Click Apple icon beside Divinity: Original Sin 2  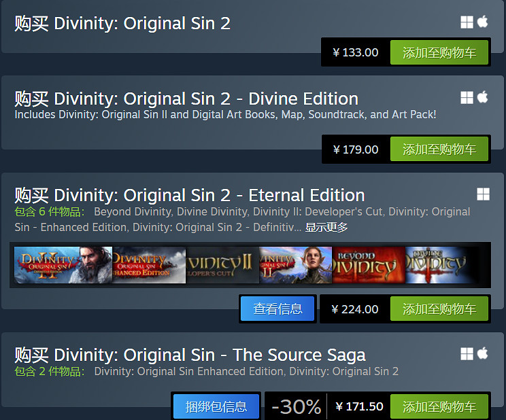(483, 22)
